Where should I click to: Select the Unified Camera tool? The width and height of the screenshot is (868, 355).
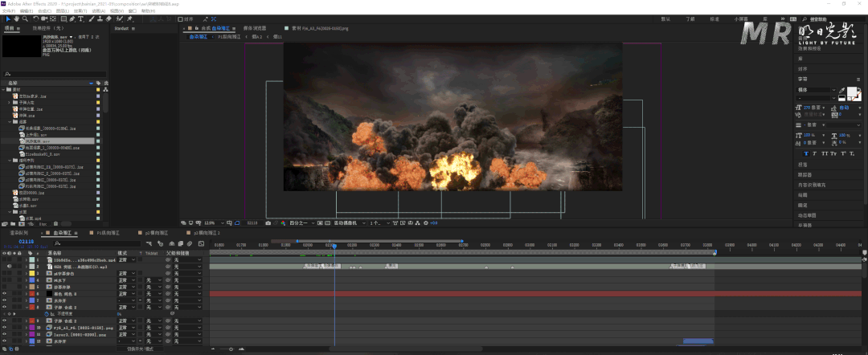point(44,18)
